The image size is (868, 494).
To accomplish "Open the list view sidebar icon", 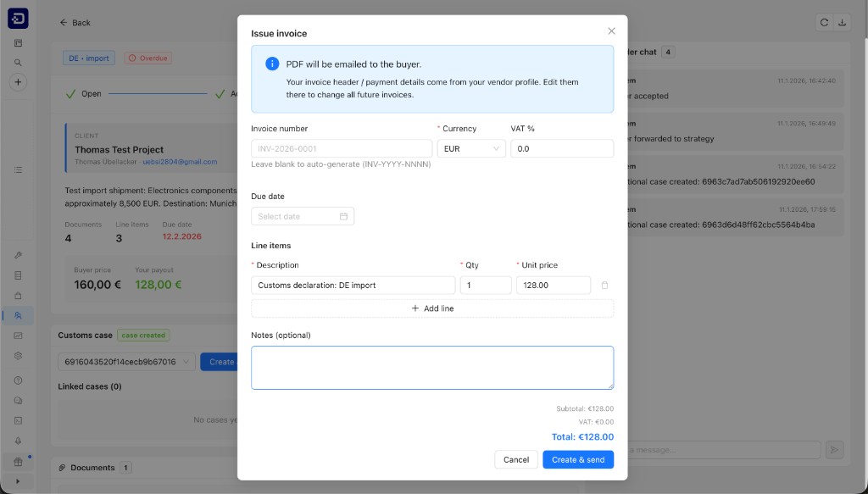I will (x=18, y=169).
